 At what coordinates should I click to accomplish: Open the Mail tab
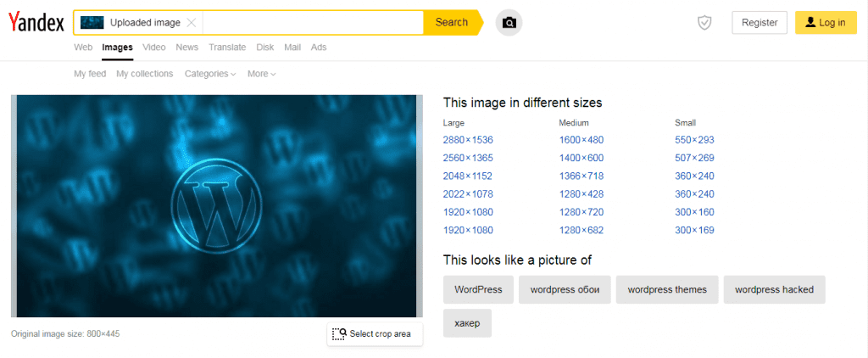pyautogui.click(x=292, y=48)
